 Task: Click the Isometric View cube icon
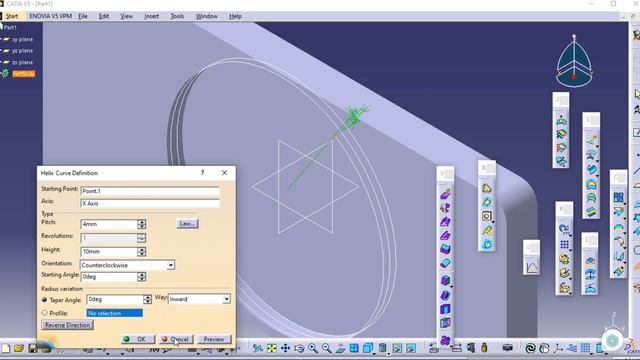367,348
